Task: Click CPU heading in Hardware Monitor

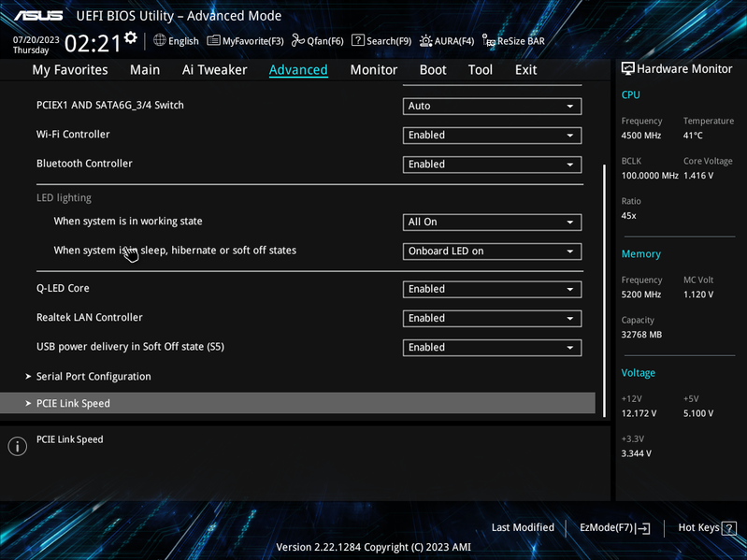Action: coord(631,94)
